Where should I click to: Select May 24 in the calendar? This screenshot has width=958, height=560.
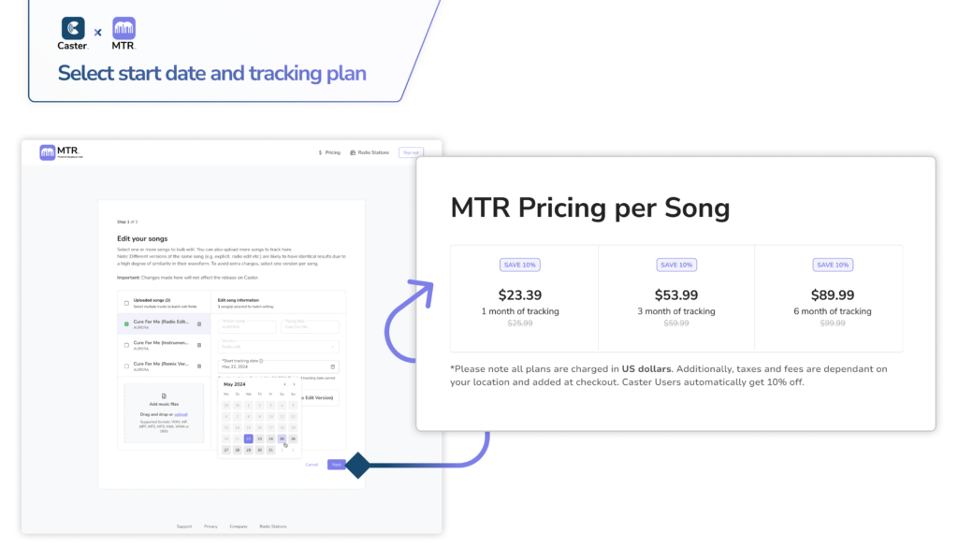pos(270,438)
